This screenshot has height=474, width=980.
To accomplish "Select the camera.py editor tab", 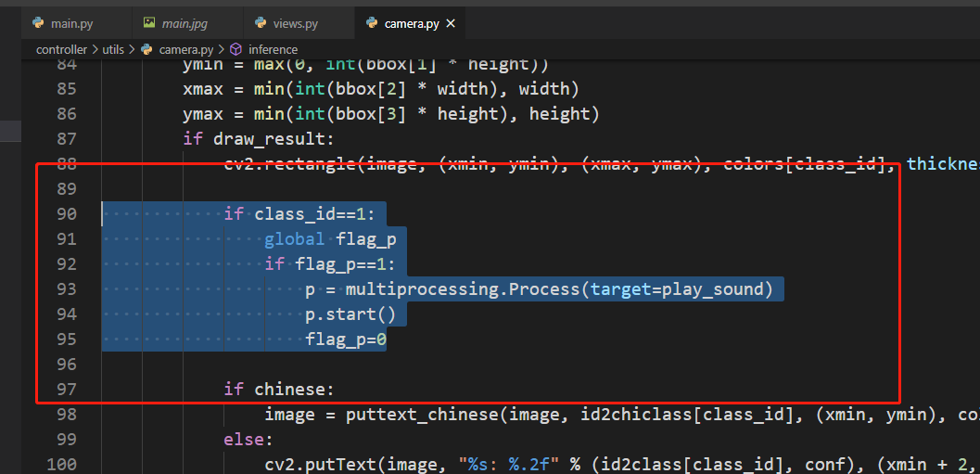I will click(x=410, y=24).
